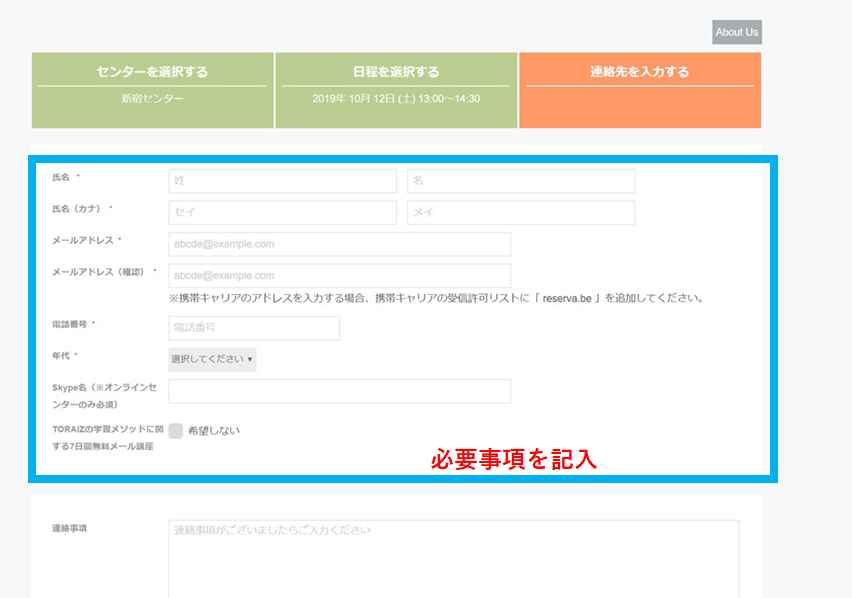This screenshot has height=598, width=852.
Task: Check the 希望しない checkbox
Action: pos(176,431)
